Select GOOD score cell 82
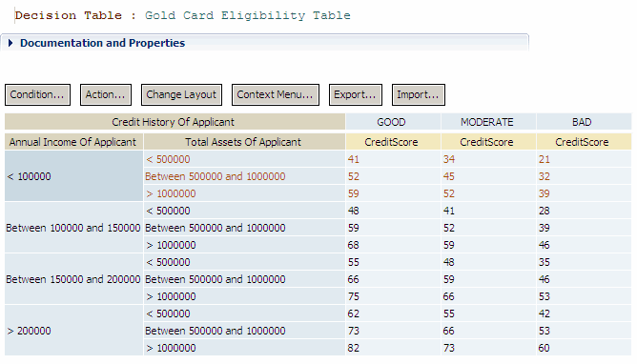Image resolution: width=637 pixels, height=364 pixels. click(x=393, y=348)
